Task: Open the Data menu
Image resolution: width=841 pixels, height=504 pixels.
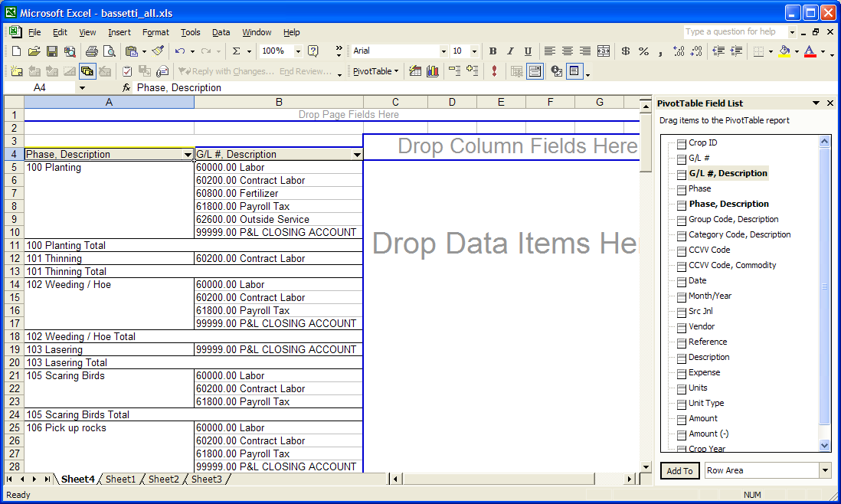Action: [x=221, y=32]
